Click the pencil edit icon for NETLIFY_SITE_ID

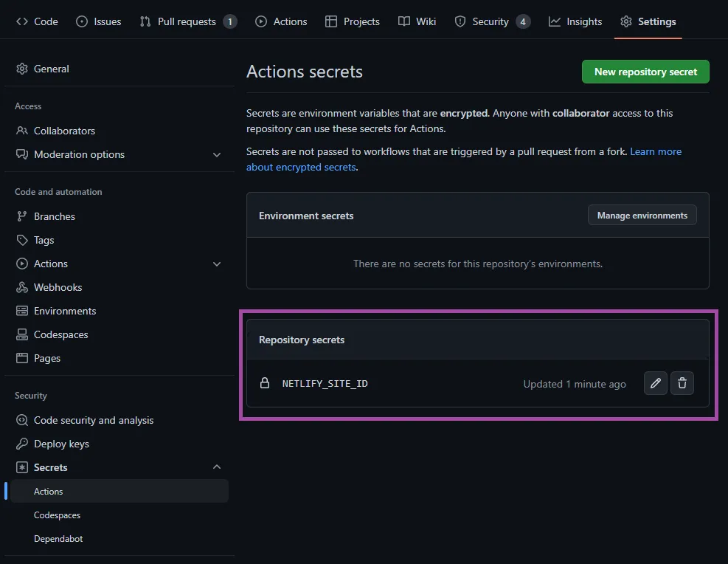point(655,383)
